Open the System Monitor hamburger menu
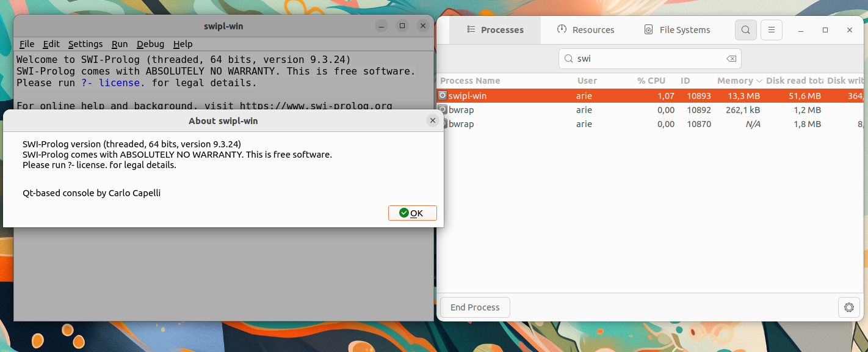 772,29
